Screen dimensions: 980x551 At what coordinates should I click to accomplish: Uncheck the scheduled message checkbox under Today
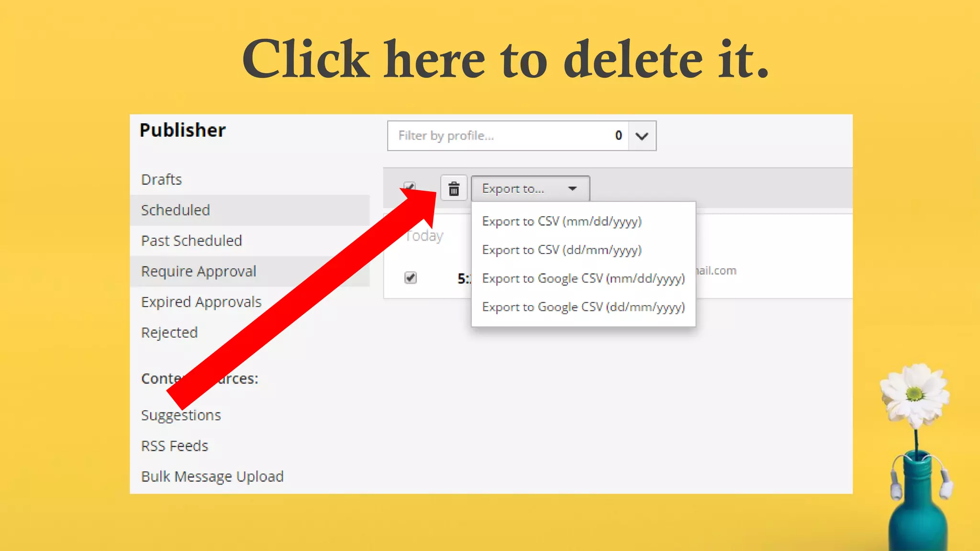pos(411,277)
